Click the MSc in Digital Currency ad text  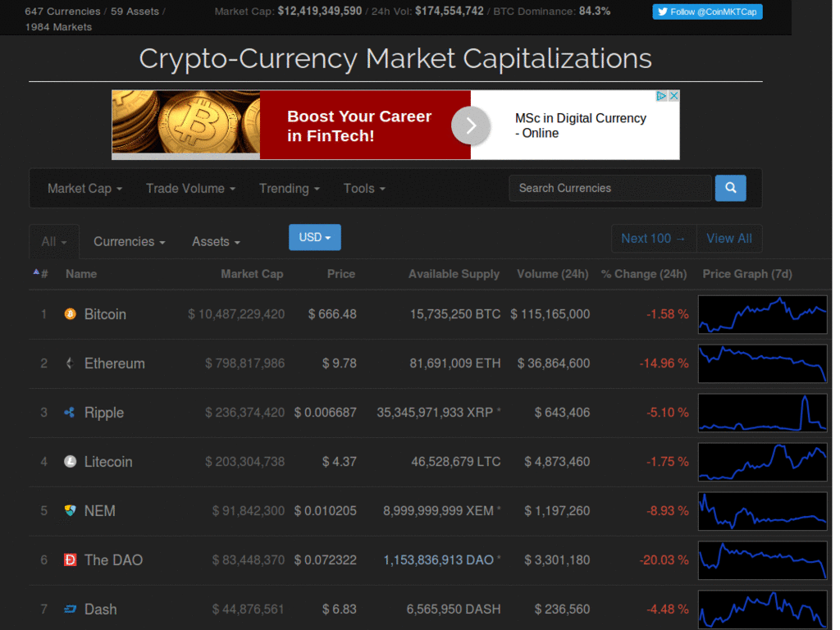[x=581, y=126]
